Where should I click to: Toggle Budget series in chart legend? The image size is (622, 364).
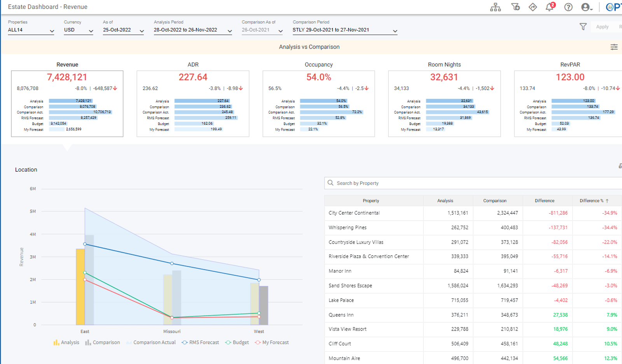(237, 342)
